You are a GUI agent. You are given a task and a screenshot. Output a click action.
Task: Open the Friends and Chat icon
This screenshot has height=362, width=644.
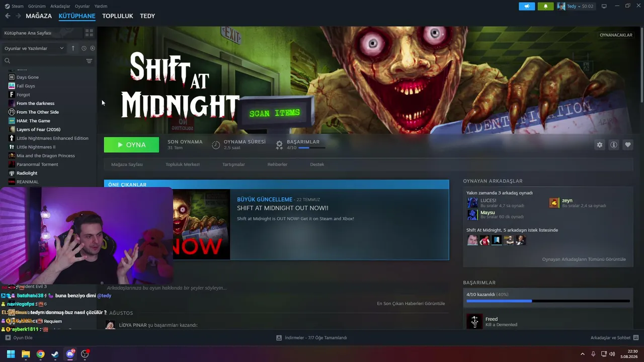636,338
